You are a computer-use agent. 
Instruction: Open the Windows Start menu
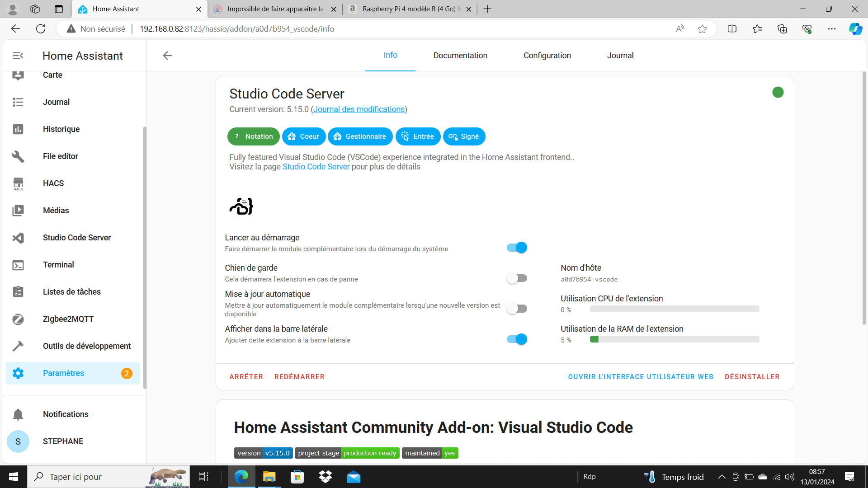coord(14,477)
